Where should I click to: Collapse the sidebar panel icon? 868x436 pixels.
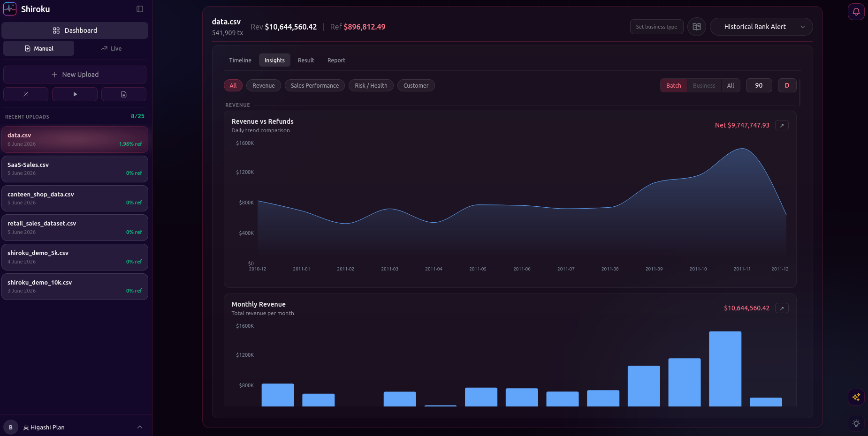140,9
